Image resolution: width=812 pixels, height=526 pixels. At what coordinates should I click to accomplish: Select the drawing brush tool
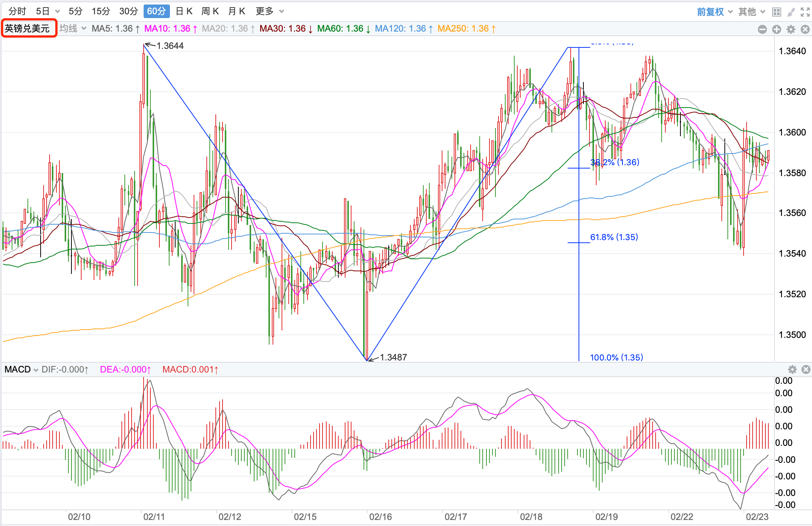[x=791, y=12]
